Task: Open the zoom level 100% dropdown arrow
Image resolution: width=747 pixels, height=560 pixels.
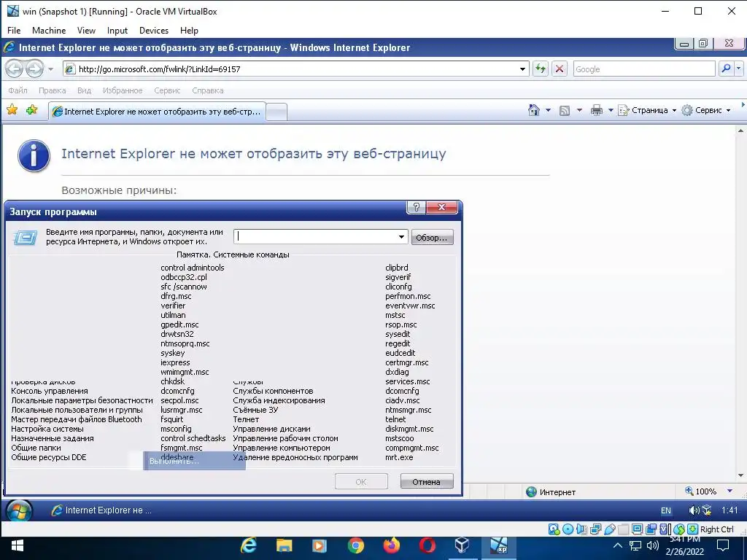Action: pyautogui.click(x=729, y=491)
